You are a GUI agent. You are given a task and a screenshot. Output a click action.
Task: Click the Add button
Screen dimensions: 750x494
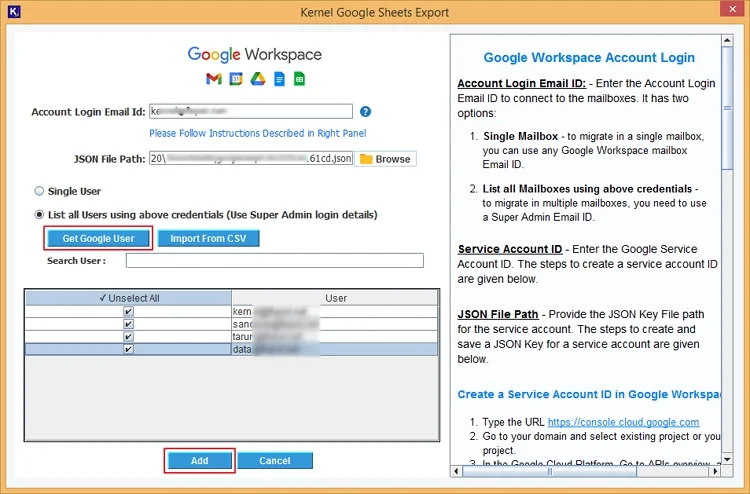[199, 461]
